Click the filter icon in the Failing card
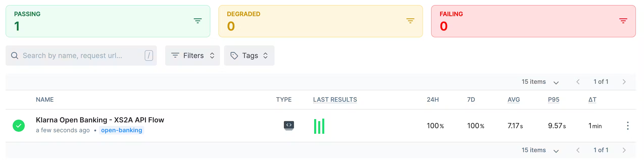 pos(623,21)
